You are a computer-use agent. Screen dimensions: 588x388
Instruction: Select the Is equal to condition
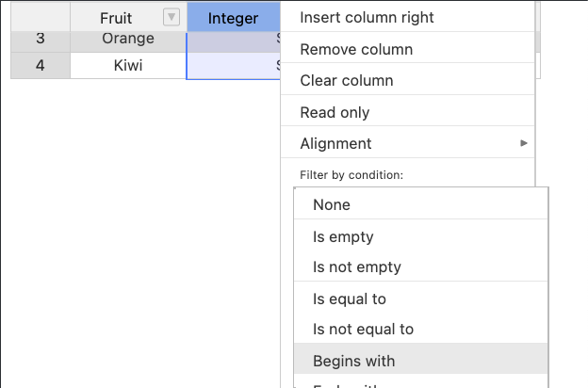coord(421,299)
